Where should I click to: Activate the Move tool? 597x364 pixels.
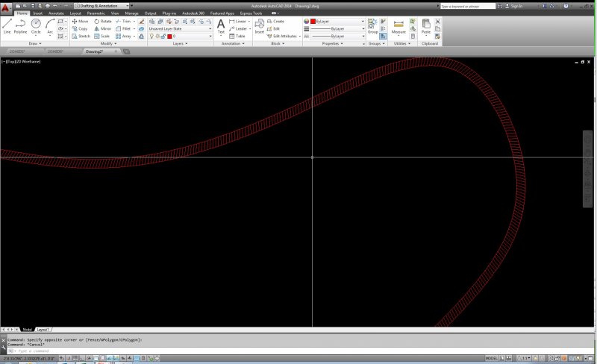pos(79,21)
